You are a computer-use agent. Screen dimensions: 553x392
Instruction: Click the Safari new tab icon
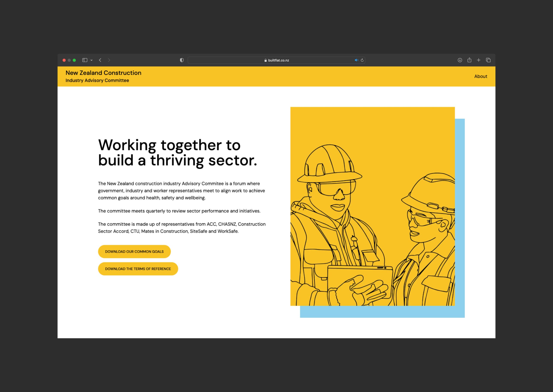pyautogui.click(x=478, y=60)
